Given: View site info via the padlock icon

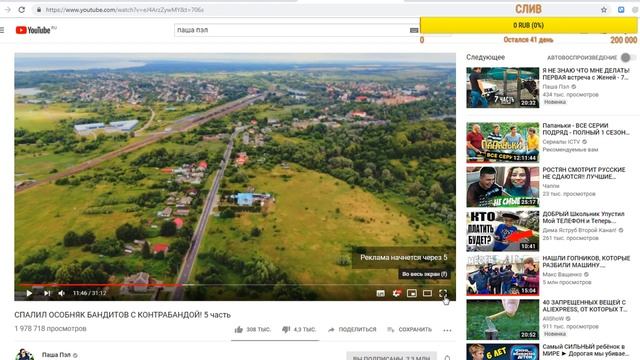Looking at the screenshot, I should tap(39, 9).
